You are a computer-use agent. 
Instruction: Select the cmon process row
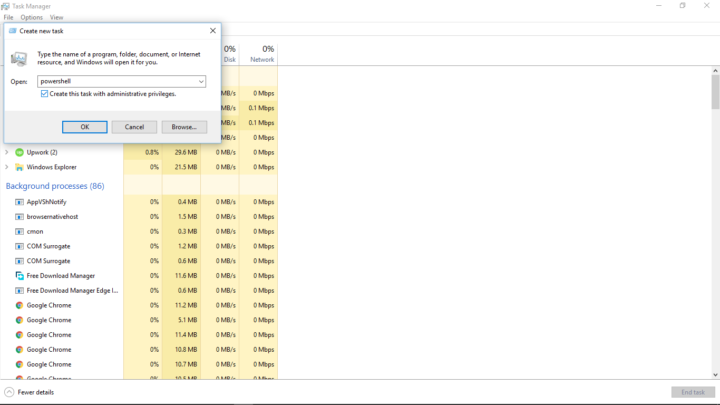click(x=139, y=231)
